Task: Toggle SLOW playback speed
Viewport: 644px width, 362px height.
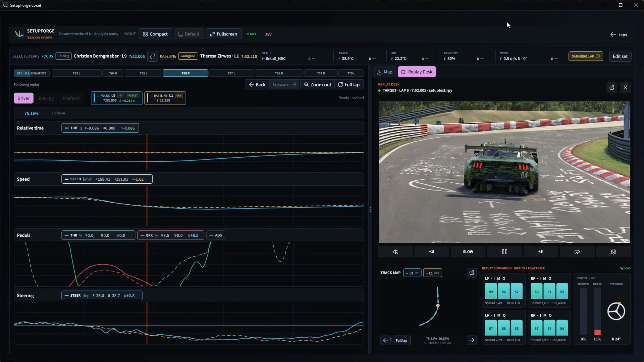Action: click(468, 252)
